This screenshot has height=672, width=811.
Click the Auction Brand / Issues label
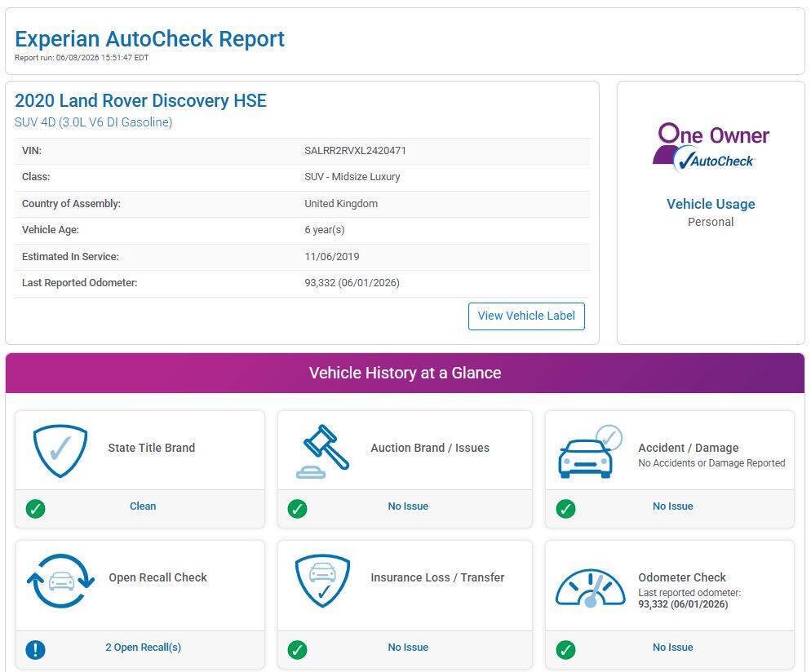pos(430,448)
